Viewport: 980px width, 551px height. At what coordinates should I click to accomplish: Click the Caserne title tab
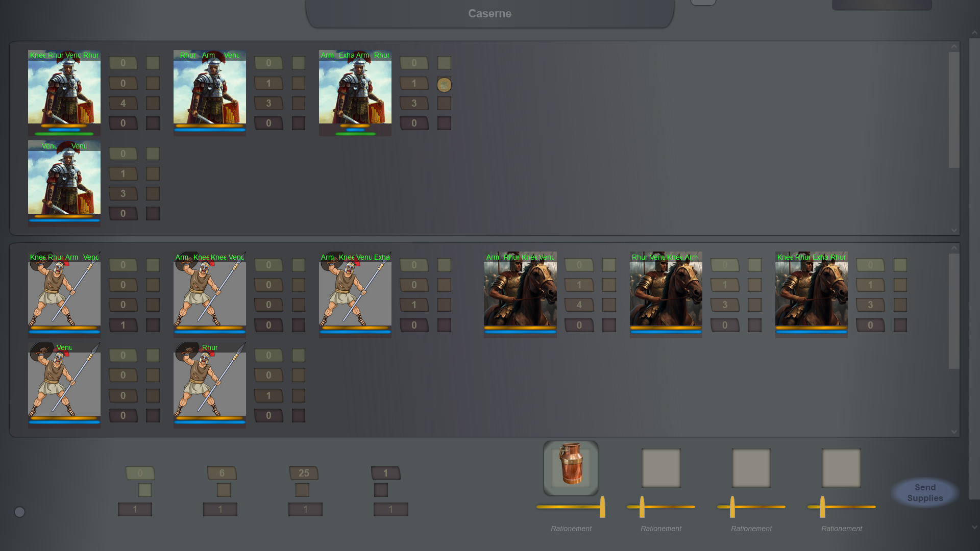click(489, 14)
